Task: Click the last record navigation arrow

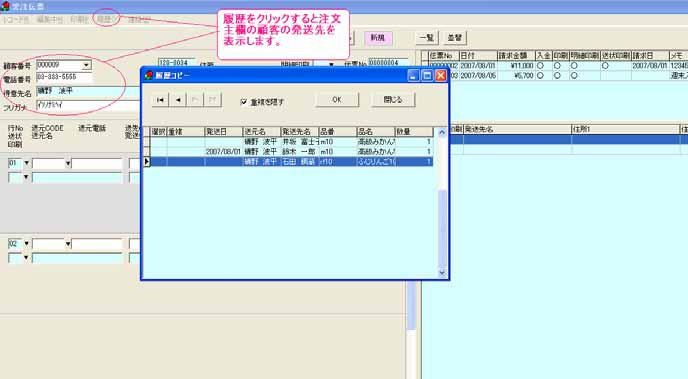Action: 213,100
